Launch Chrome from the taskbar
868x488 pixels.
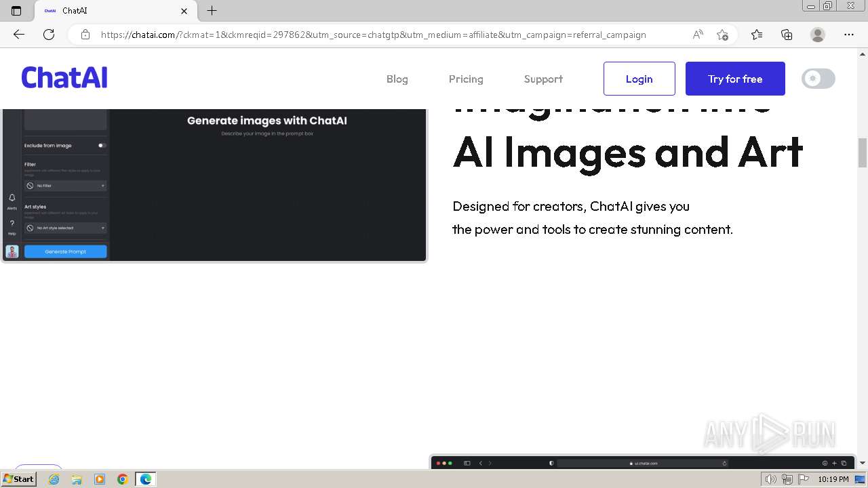[x=123, y=479]
